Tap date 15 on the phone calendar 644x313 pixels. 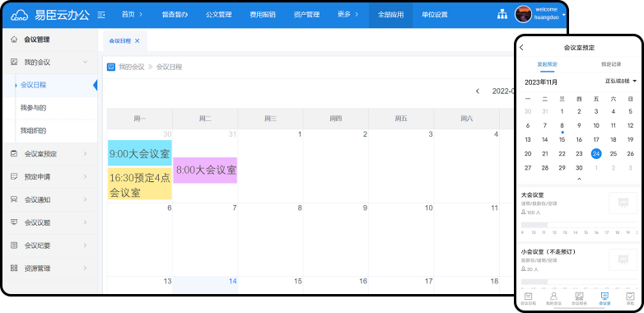tap(562, 140)
